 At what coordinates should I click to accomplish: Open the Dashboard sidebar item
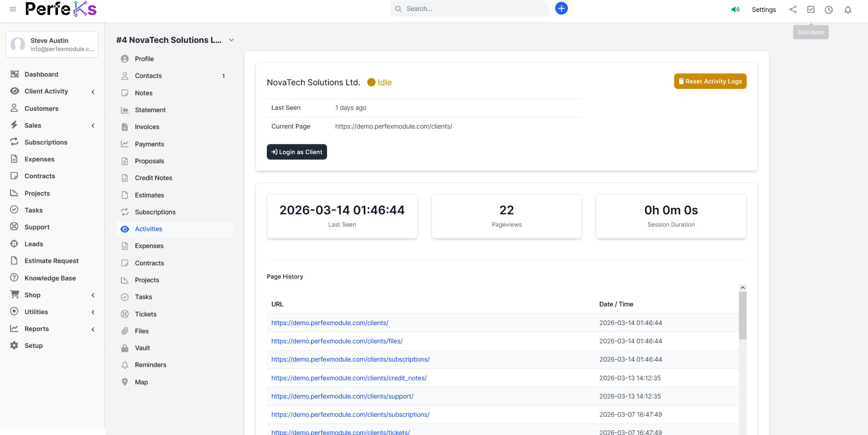[x=41, y=74]
